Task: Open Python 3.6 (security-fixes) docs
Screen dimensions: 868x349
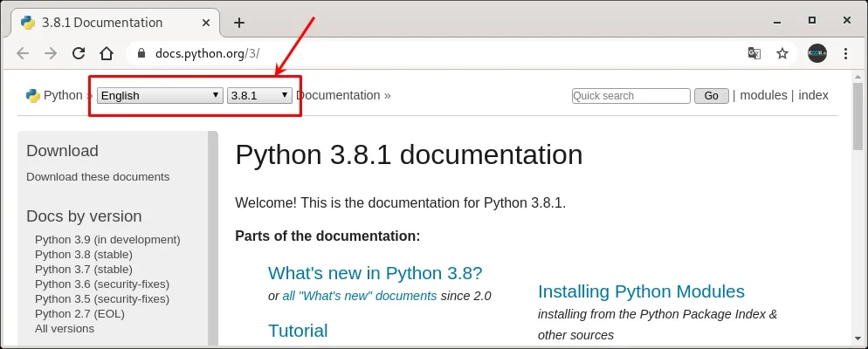Action: [x=102, y=284]
